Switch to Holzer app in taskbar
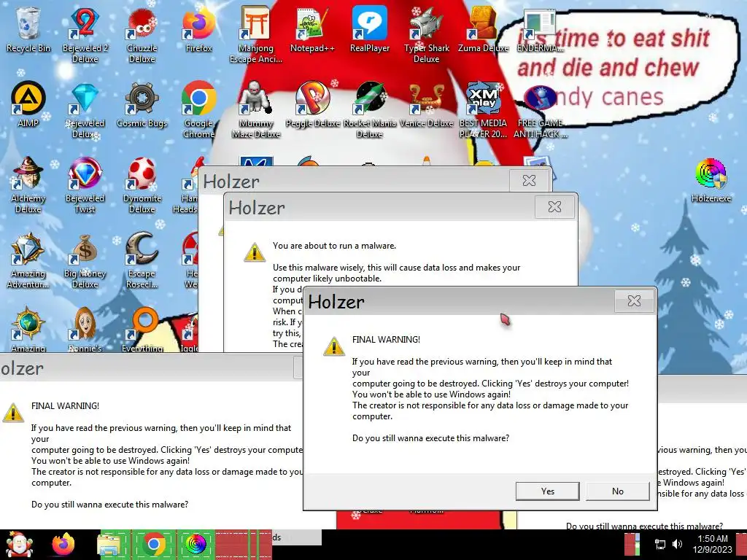This screenshot has width=747, height=560. tap(196, 544)
